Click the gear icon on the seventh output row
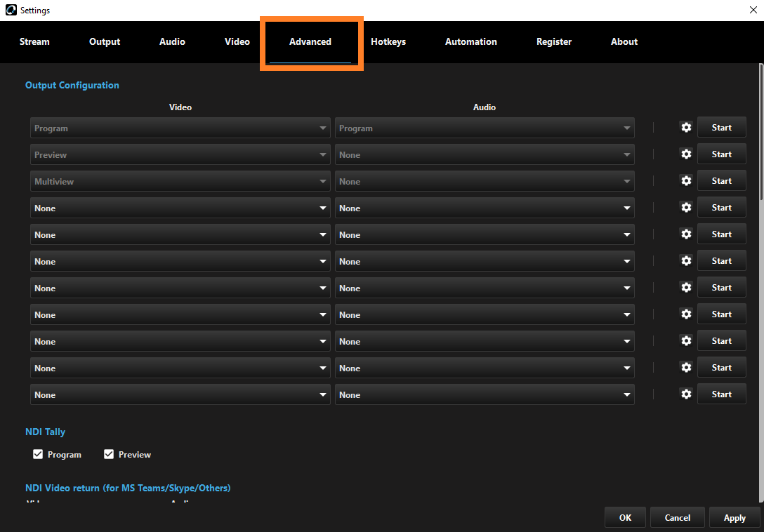The image size is (764, 532). point(686,287)
